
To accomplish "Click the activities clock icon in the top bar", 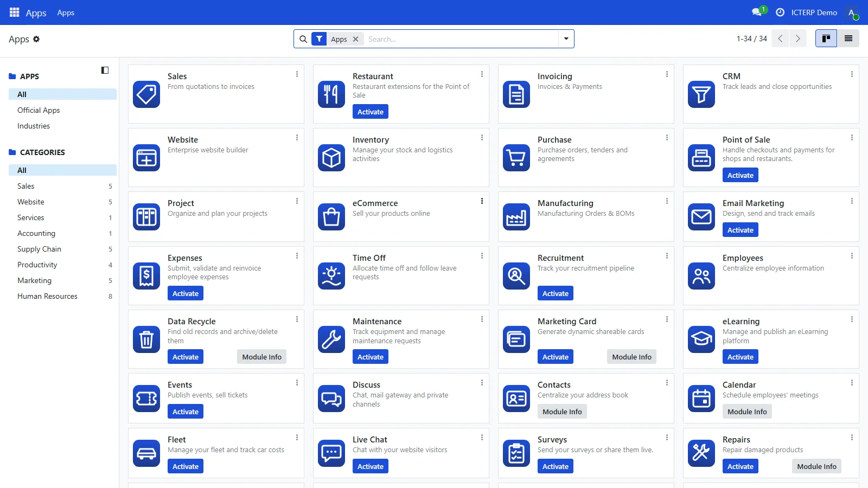I will (x=780, y=12).
